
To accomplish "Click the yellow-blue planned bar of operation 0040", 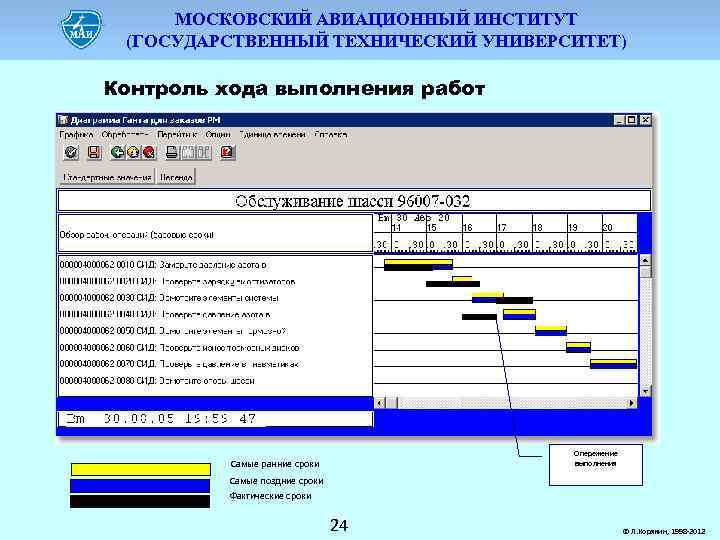I will (x=519, y=315).
